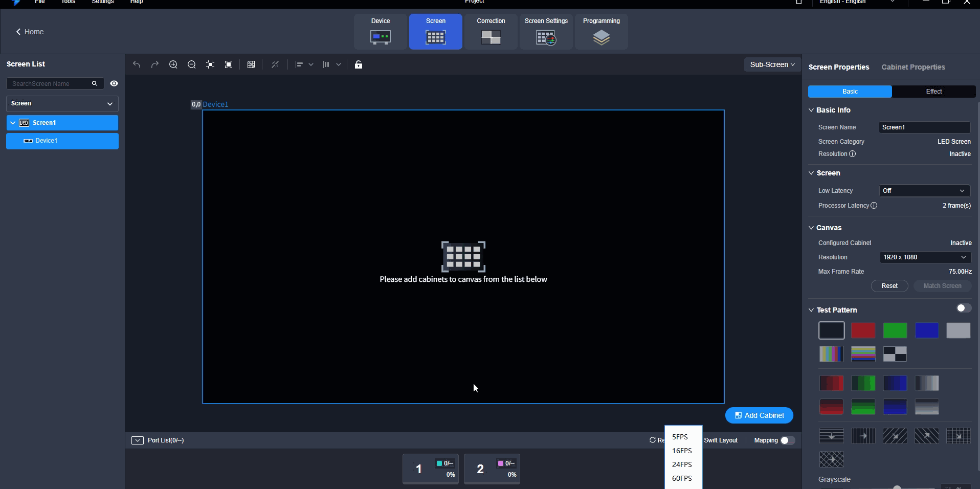Screen dimensions: 980x489
Task: Click the unlock padlock icon in toolbar
Action: 359,64
